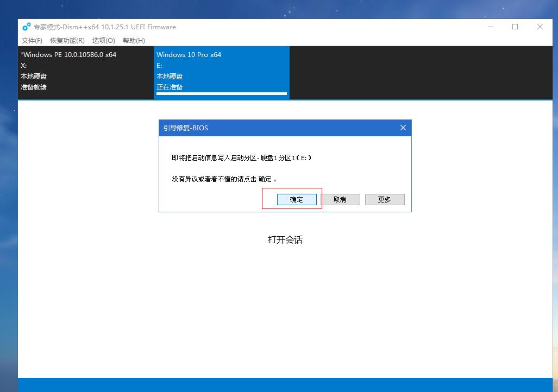Open the 帮助(H) menu
Image resolution: width=558 pixels, height=392 pixels.
pos(134,40)
